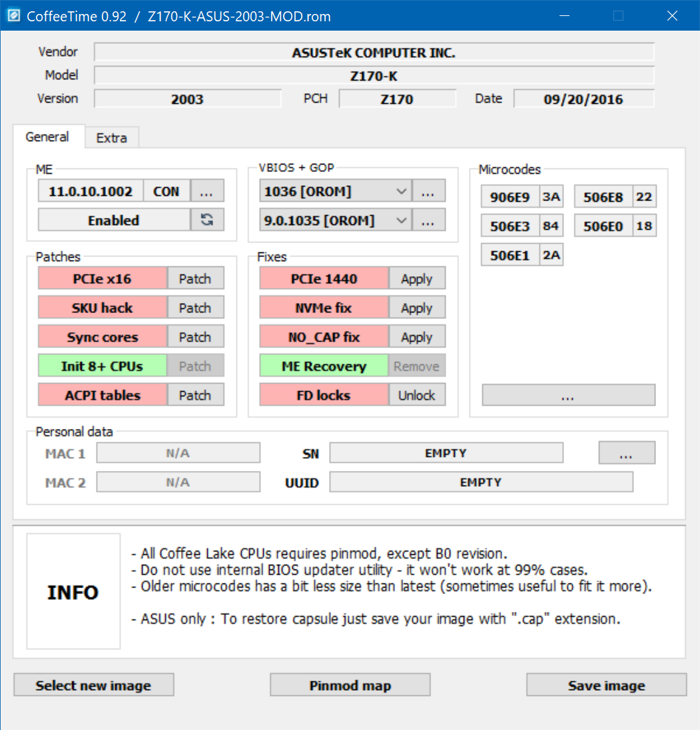Image resolution: width=700 pixels, height=730 pixels.
Task: Click browse button beside VBIOS 1036 dropdown
Action: tap(428, 191)
